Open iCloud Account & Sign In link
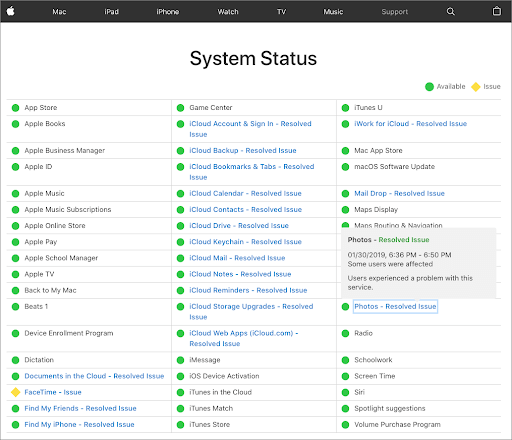 [x=250, y=129]
